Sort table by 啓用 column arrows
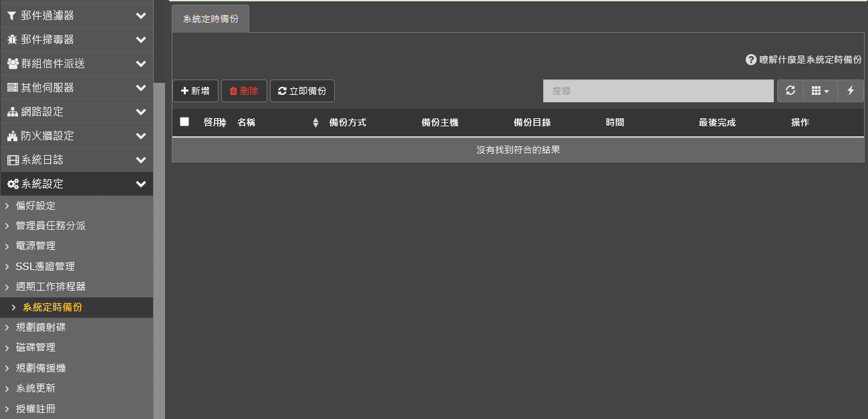 [223, 123]
